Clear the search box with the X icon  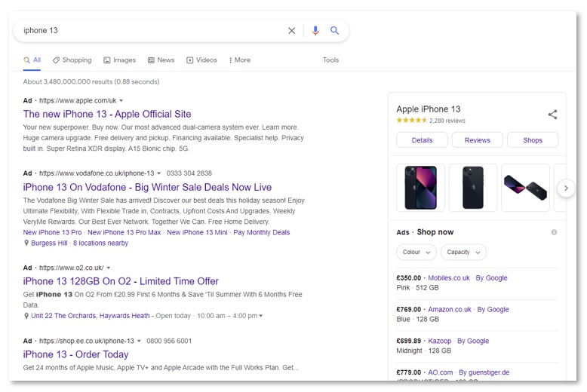point(291,31)
